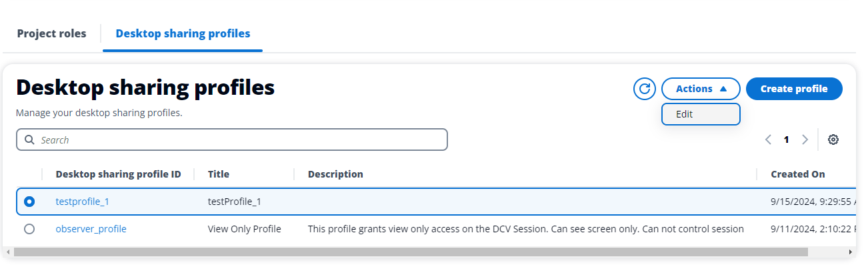Click the search magnifier icon
The image size is (868, 265).
coord(29,140)
